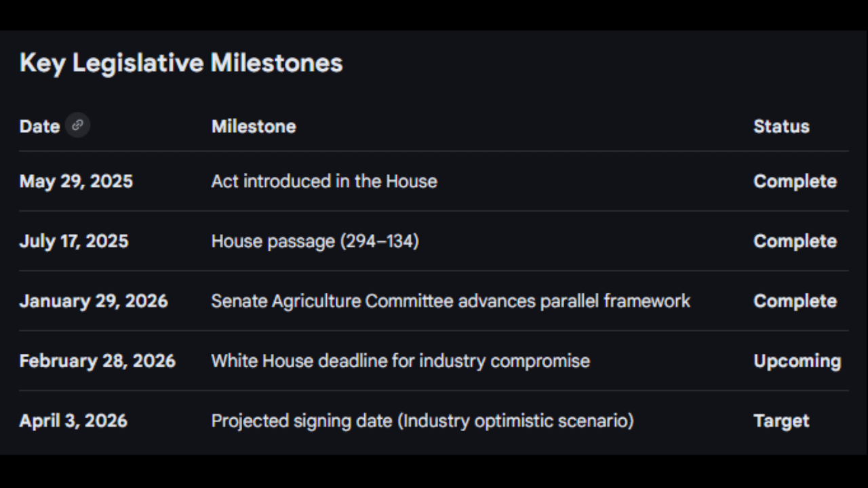Select the January 29, 2026 date cell
868x488 pixels.
tap(94, 301)
